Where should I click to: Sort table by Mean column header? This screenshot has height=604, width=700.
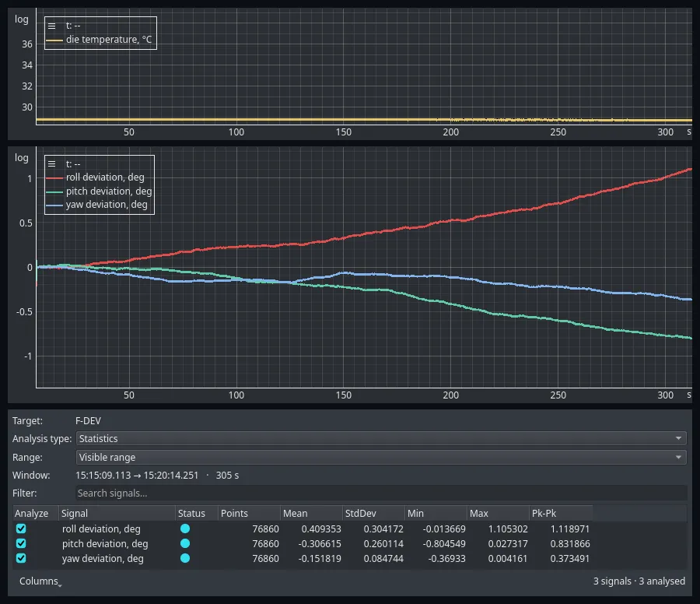[x=312, y=513]
